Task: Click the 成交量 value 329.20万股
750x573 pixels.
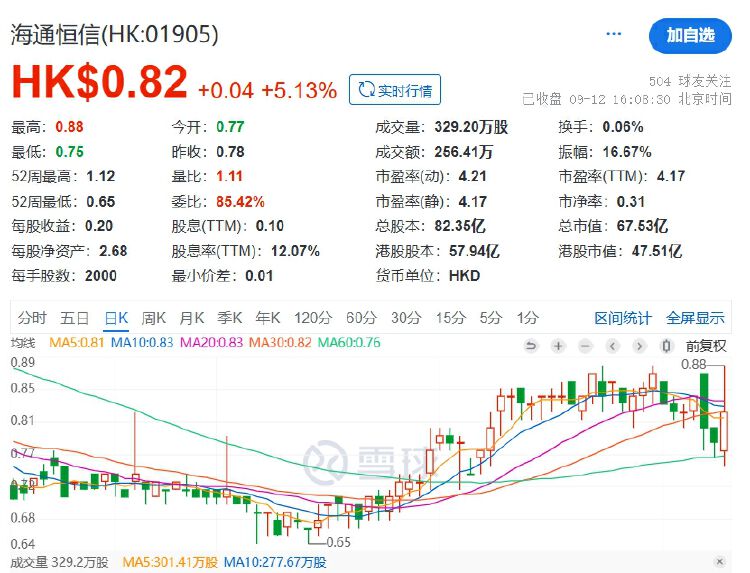Action: 471,127
